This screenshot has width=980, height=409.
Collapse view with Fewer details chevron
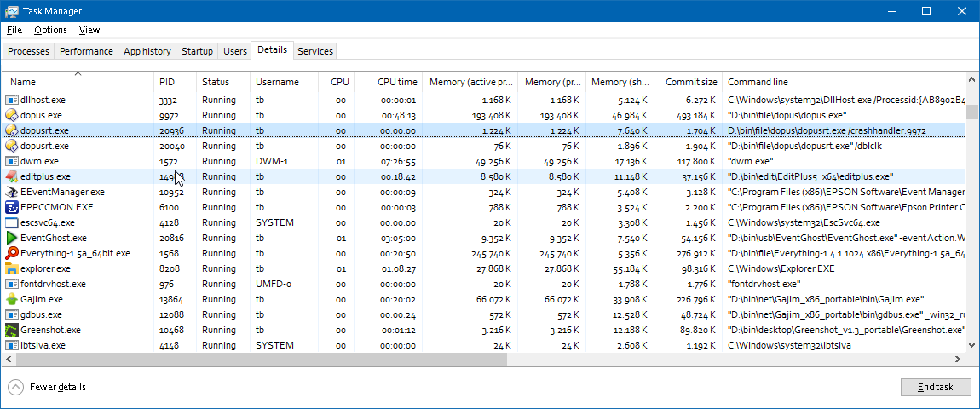pos(16,387)
